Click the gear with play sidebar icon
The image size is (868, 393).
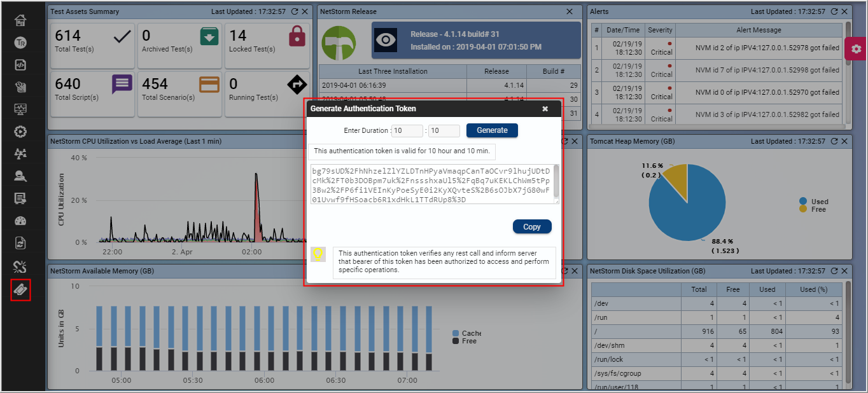20,132
